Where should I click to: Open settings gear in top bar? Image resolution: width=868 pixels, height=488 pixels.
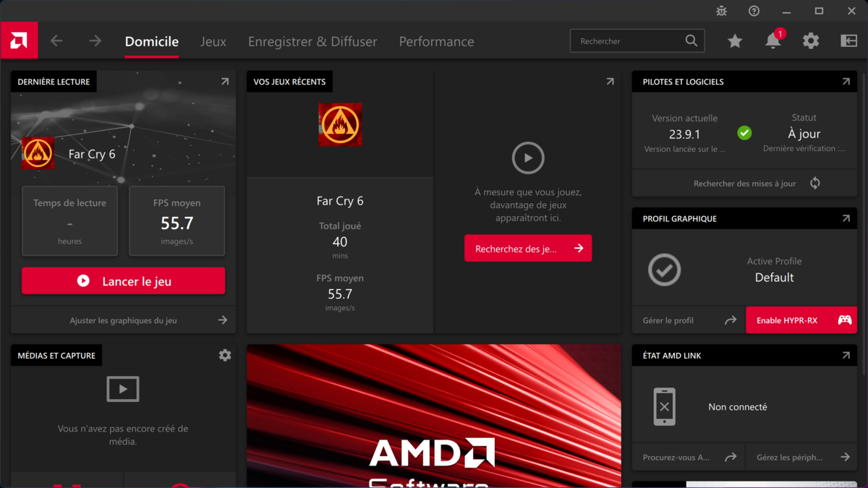(x=811, y=41)
